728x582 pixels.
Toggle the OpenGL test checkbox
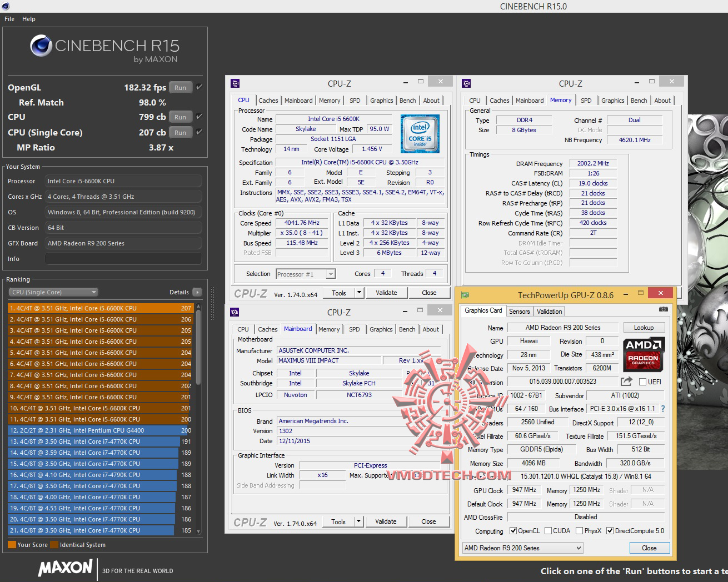(199, 87)
